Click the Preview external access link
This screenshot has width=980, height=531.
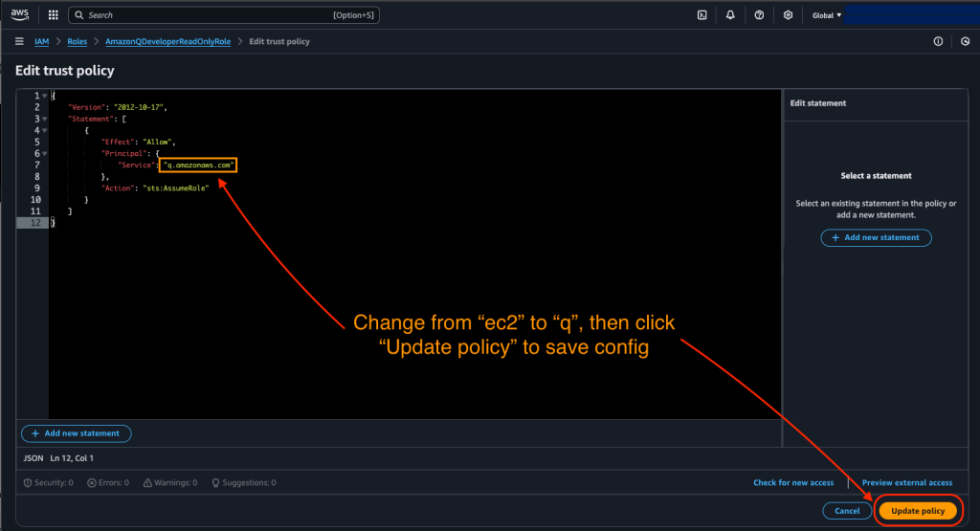click(x=907, y=483)
